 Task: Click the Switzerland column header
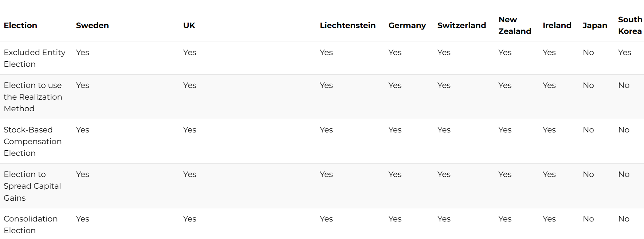coord(462,26)
